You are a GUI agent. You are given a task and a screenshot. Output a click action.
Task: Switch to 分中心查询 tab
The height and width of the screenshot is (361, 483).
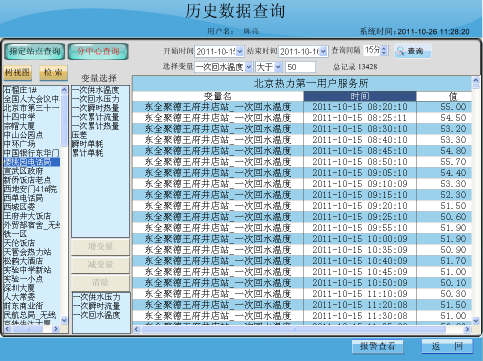98,51
